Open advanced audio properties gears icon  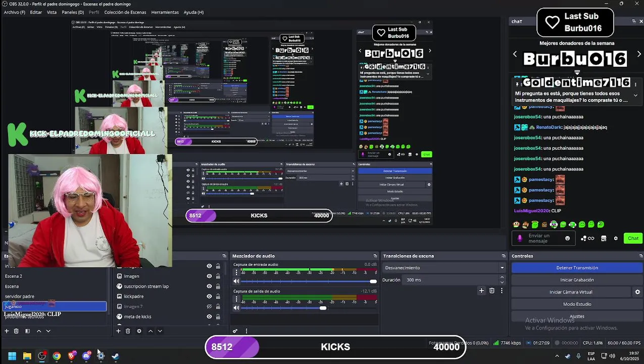(235, 331)
